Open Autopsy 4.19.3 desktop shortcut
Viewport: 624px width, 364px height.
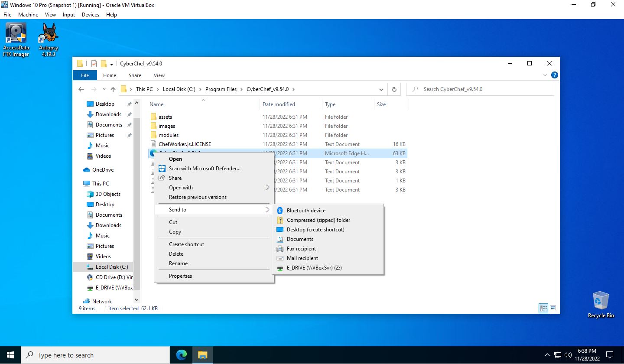coord(48,40)
